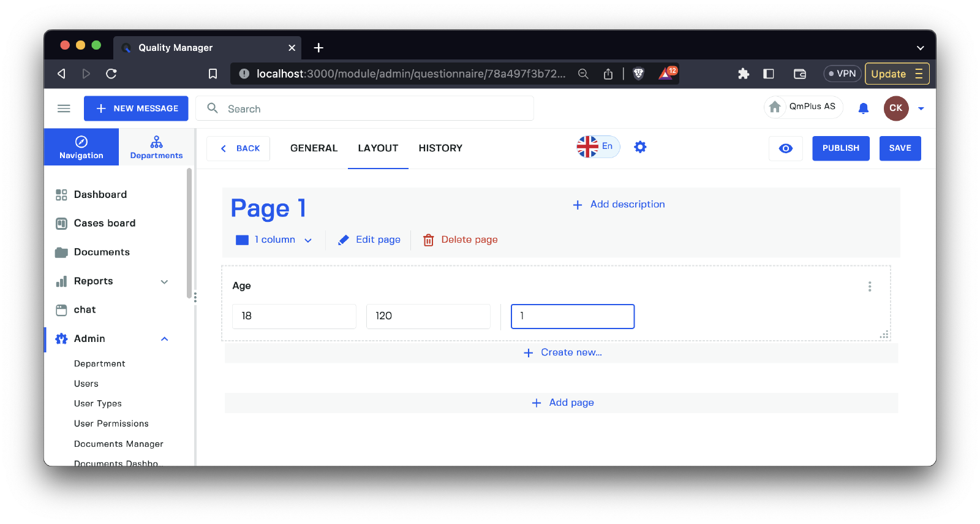Click the Delete page trash icon
The height and width of the screenshot is (524, 980).
(x=429, y=240)
